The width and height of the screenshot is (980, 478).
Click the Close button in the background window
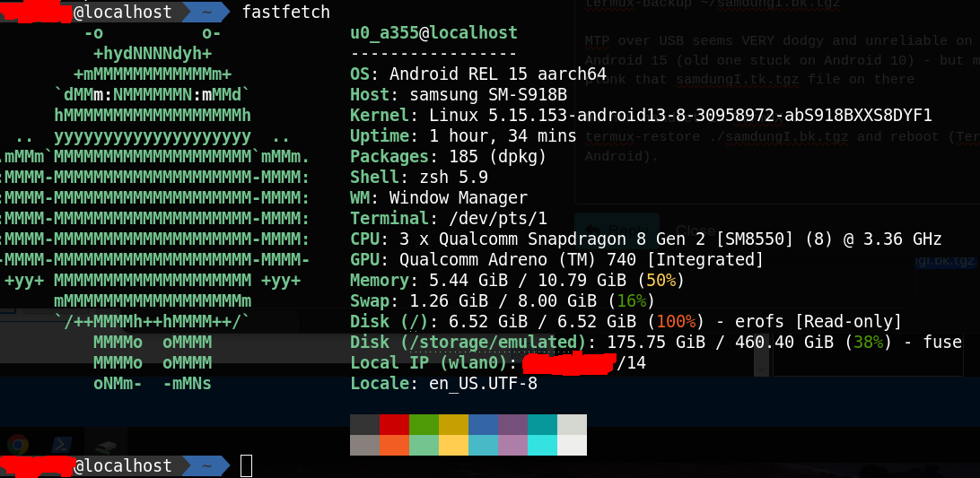point(694,230)
